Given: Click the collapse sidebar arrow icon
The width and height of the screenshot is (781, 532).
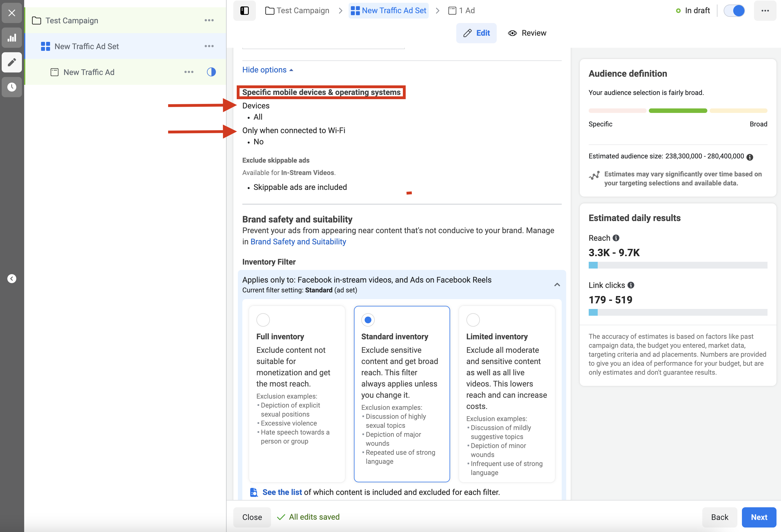Looking at the screenshot, I should (12, 278).
